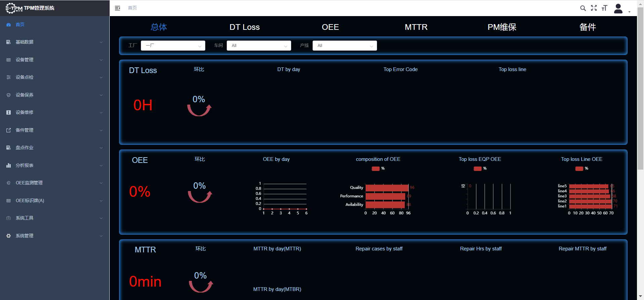Click the Performance bar in OEE composition
The image size is (644, 300).
385,196
